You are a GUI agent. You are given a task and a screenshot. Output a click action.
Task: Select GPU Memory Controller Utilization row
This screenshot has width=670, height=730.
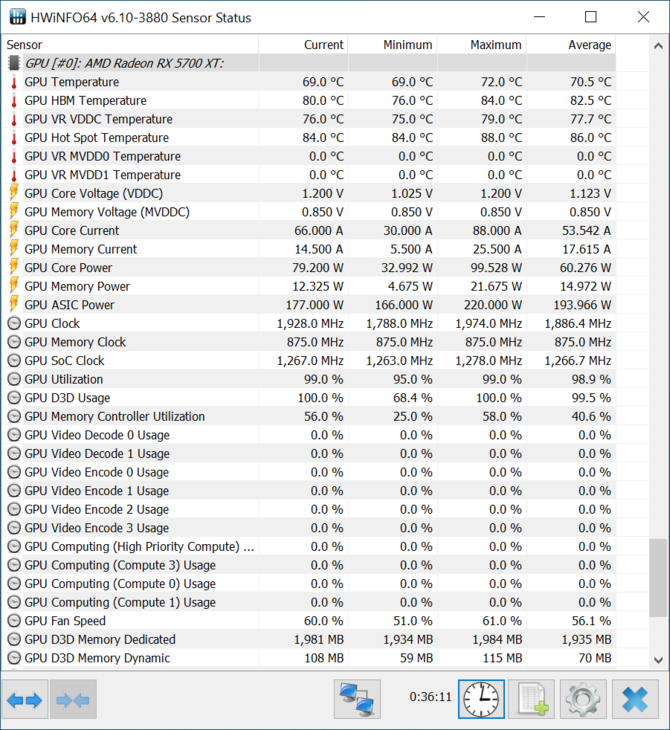click(x=311, y=417)
